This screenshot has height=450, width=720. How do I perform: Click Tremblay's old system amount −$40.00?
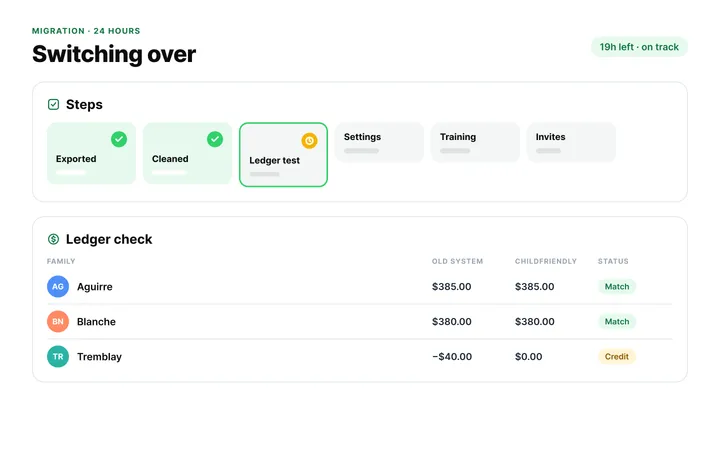(452, 356)
